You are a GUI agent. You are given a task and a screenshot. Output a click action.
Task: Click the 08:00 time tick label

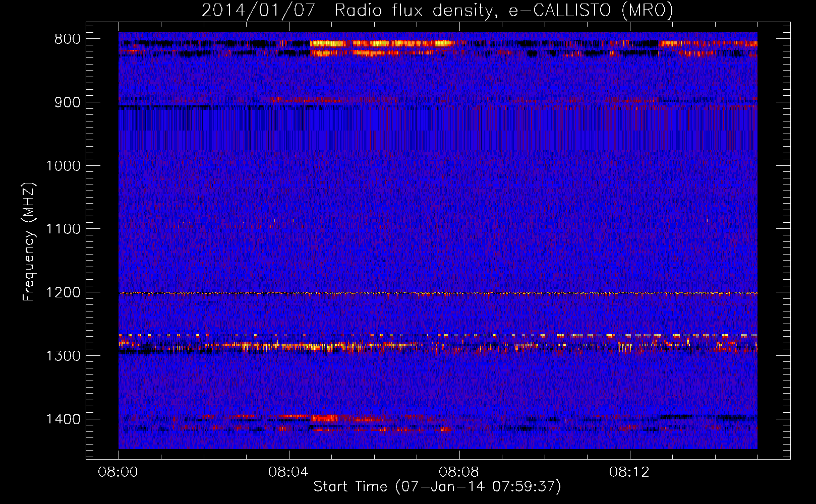(118, 472)
